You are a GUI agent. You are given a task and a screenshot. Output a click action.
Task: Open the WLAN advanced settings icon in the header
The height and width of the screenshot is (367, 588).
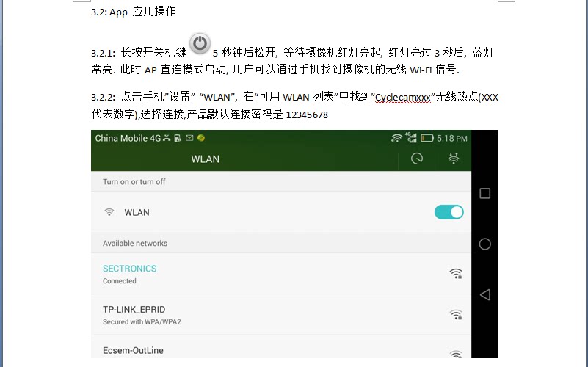click(454, 159)
